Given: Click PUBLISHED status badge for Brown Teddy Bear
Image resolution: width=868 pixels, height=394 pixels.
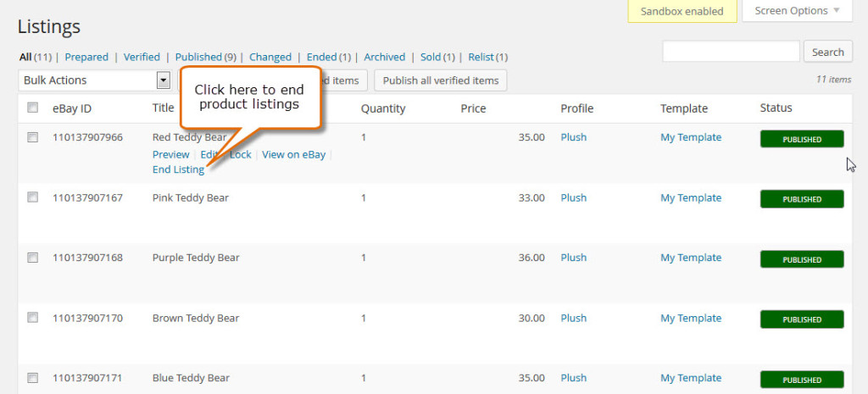Looking at the screenshot, I should (802, 319).
